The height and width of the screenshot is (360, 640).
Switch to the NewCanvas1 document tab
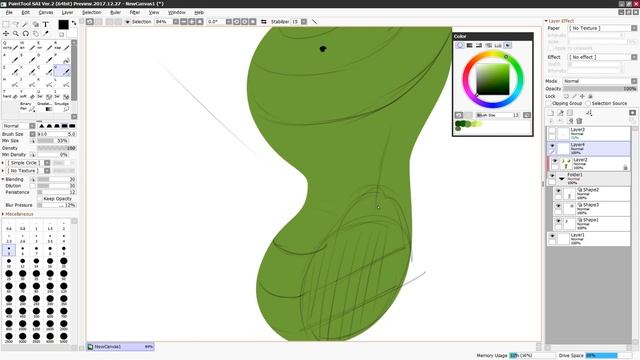pos(120,347)
